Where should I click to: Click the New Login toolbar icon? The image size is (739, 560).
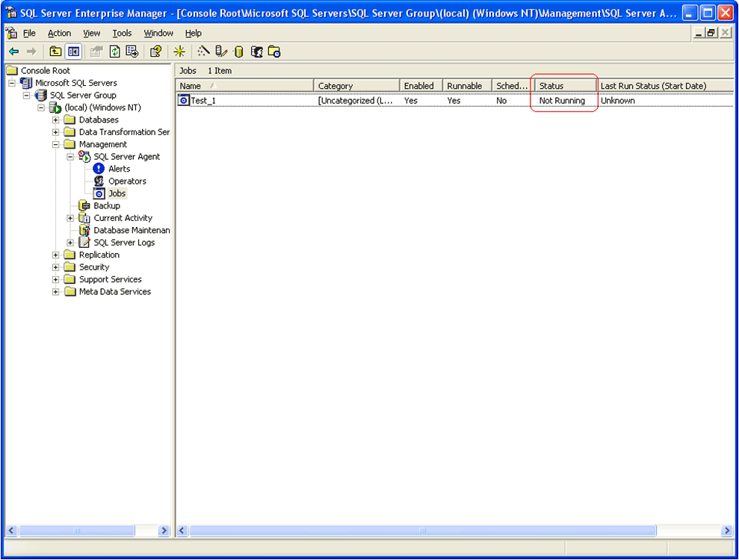click(256, 52)
